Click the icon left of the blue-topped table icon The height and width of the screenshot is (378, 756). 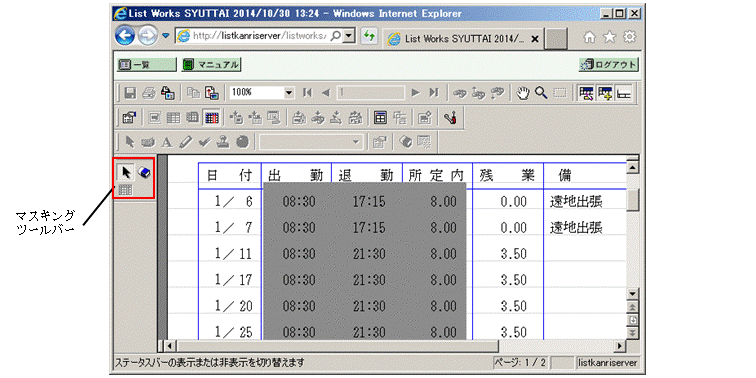click(x=355, y=117)
